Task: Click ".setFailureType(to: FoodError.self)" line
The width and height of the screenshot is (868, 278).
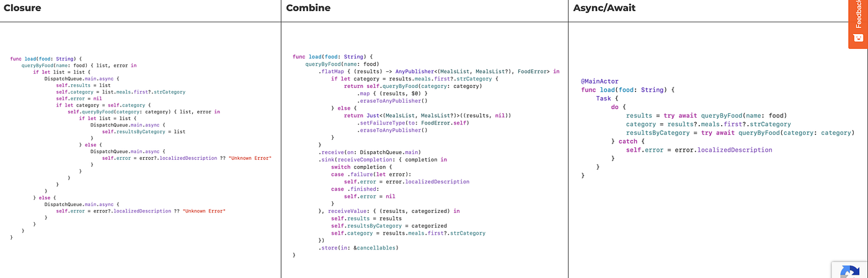Action: pyautogui.click(x=412, y=123)
